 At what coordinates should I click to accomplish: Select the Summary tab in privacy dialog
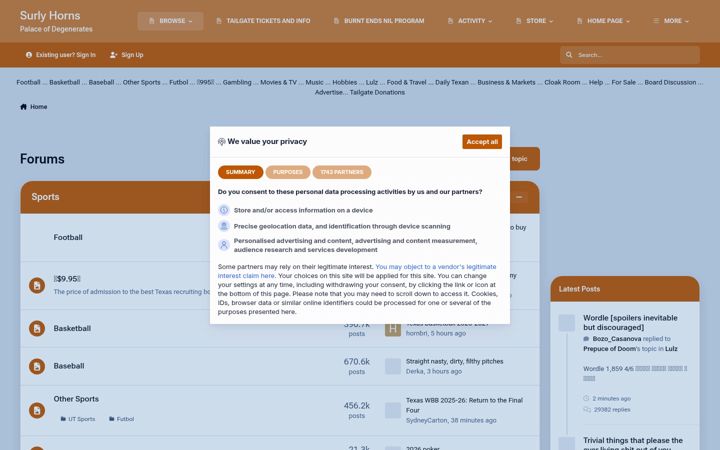(x=240, y=172)
